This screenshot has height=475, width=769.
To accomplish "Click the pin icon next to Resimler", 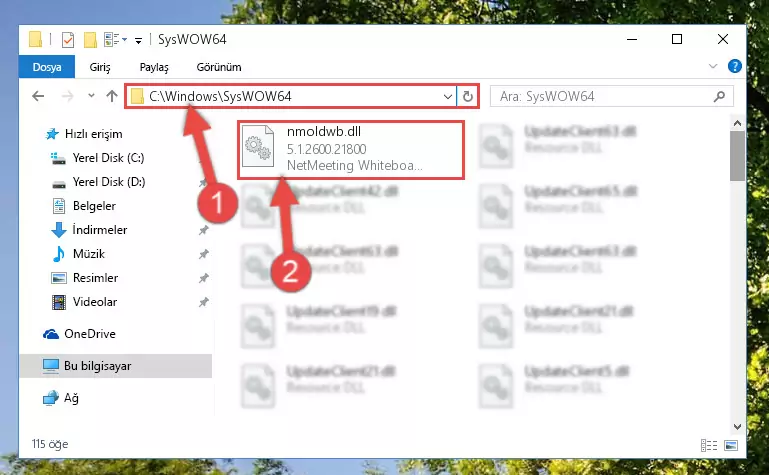I will tap(203, 278).
